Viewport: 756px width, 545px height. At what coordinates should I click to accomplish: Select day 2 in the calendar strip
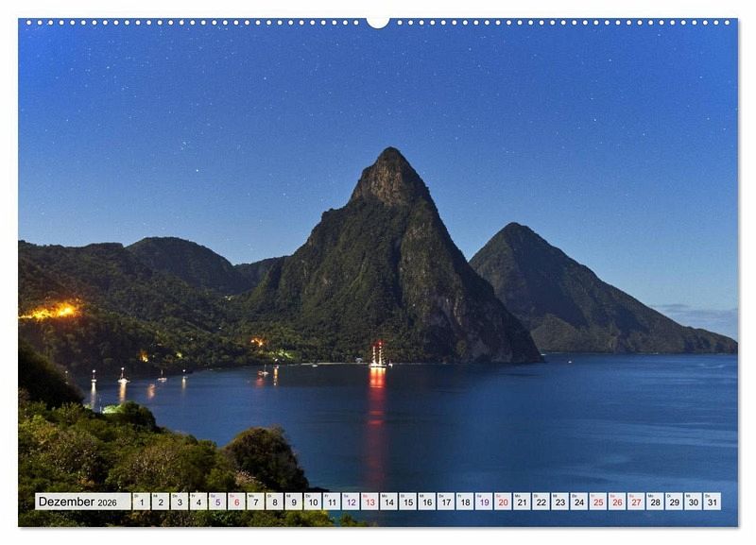(160, 502)
